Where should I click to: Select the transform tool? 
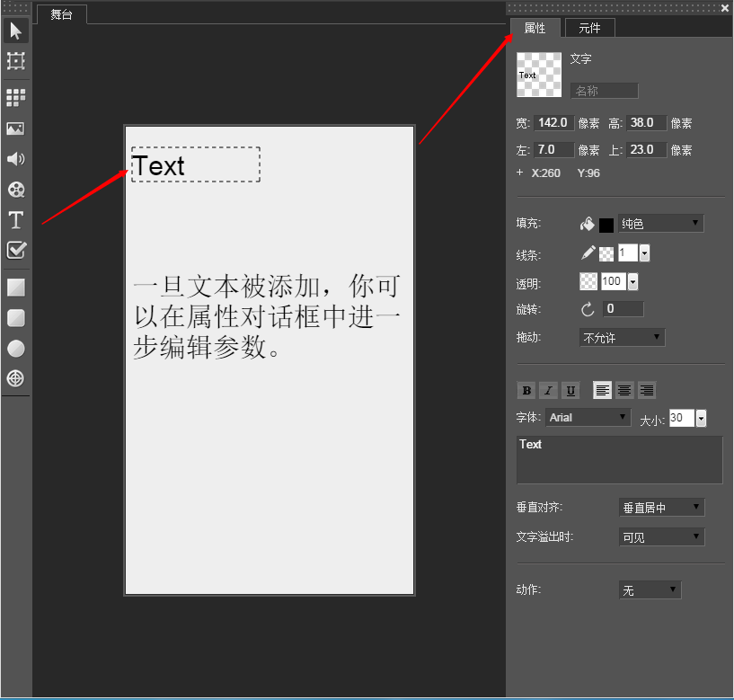tap(15, 61)
